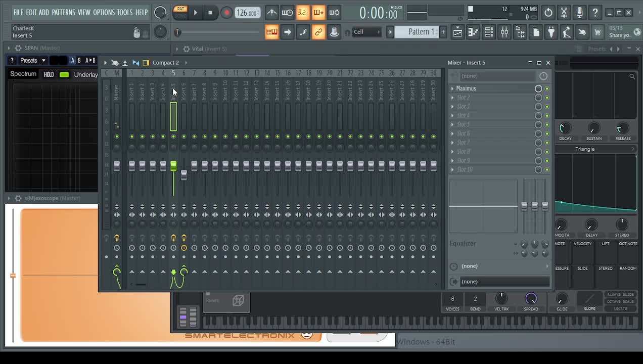Toggle ALWAYS GLIDE in Vital
Viewport: 643px width, 364px height.
point(620,294)
